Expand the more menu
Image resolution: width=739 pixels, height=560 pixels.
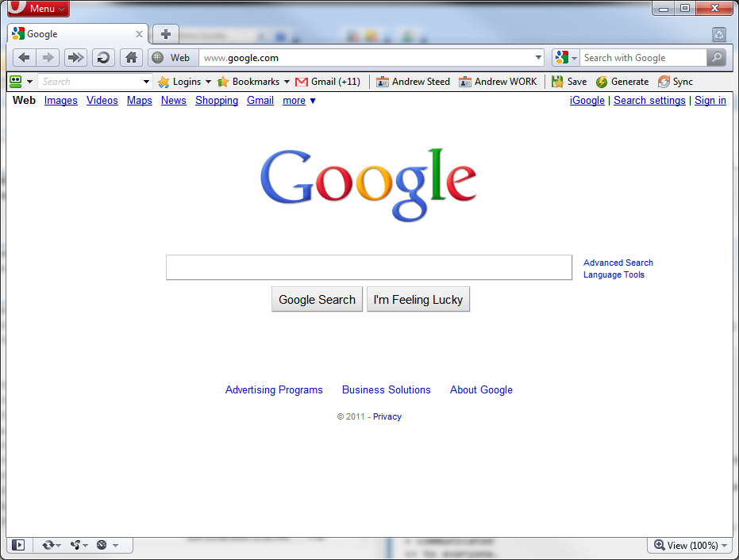pyautogui.click(x=299, y=100)
